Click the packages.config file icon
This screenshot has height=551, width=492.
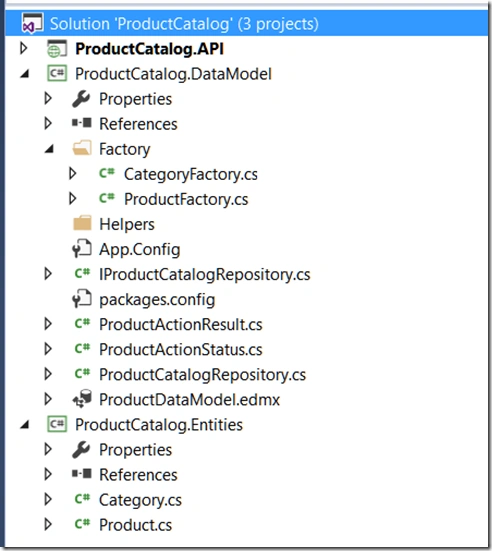(82, 298)
